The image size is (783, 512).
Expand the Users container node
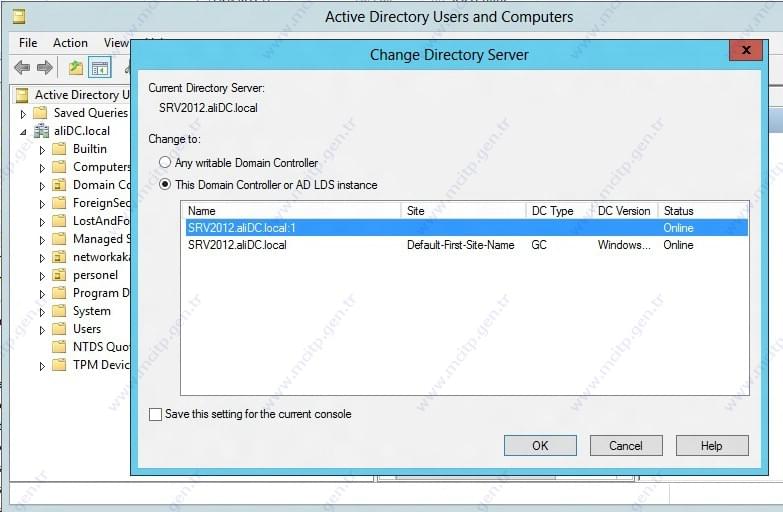[x=42, y=330]
